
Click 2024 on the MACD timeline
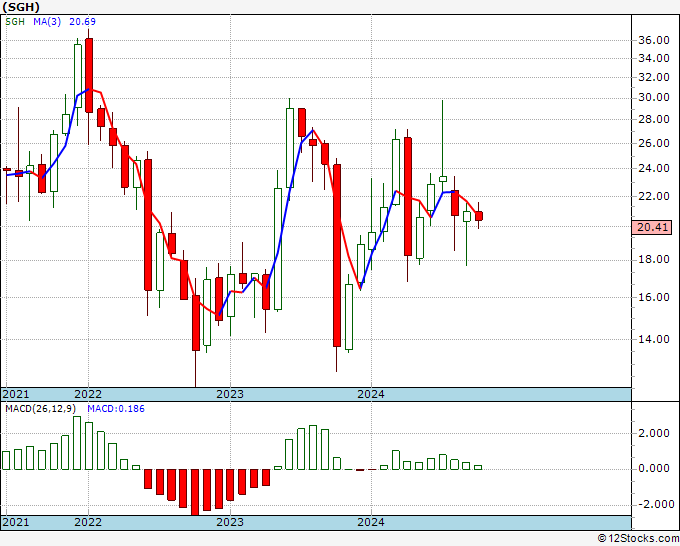[371, 522]
